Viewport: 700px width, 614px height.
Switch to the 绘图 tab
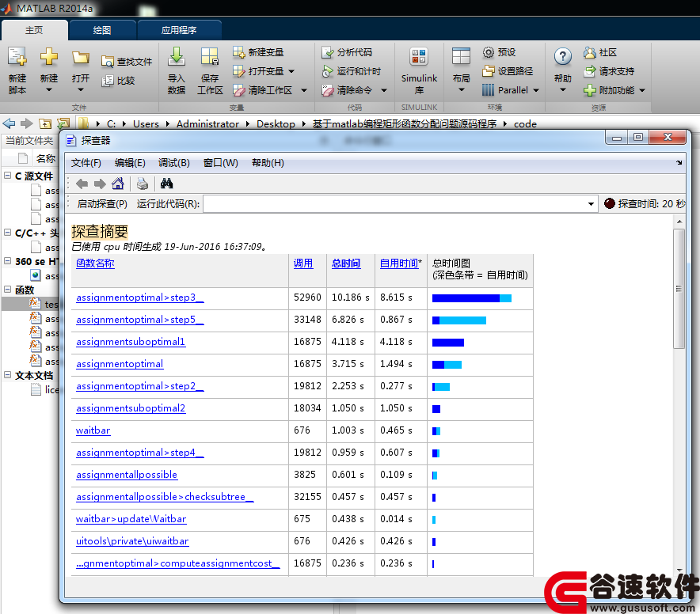coord(102,30)
